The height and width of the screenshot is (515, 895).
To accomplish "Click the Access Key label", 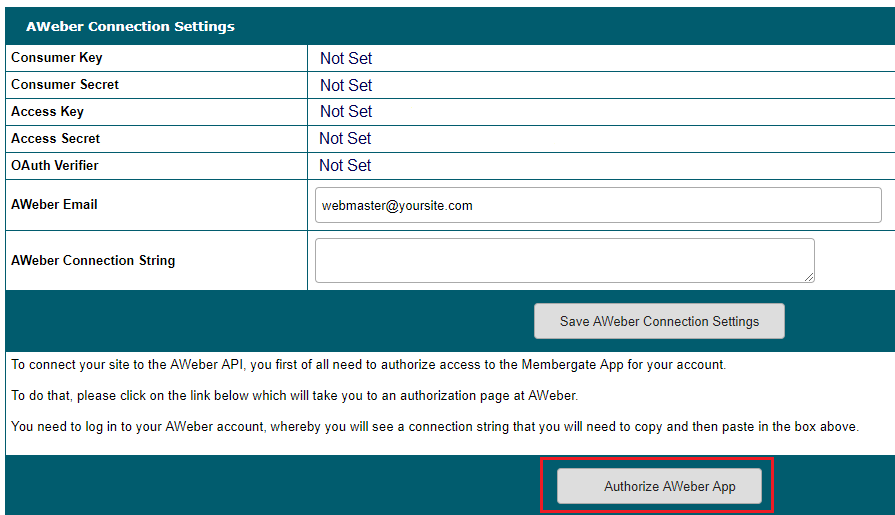I will (x=47, y=112).
